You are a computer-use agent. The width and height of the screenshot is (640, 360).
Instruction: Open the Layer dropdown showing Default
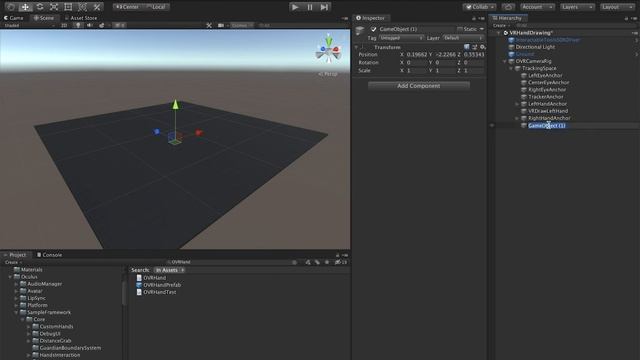pos(463,38)
